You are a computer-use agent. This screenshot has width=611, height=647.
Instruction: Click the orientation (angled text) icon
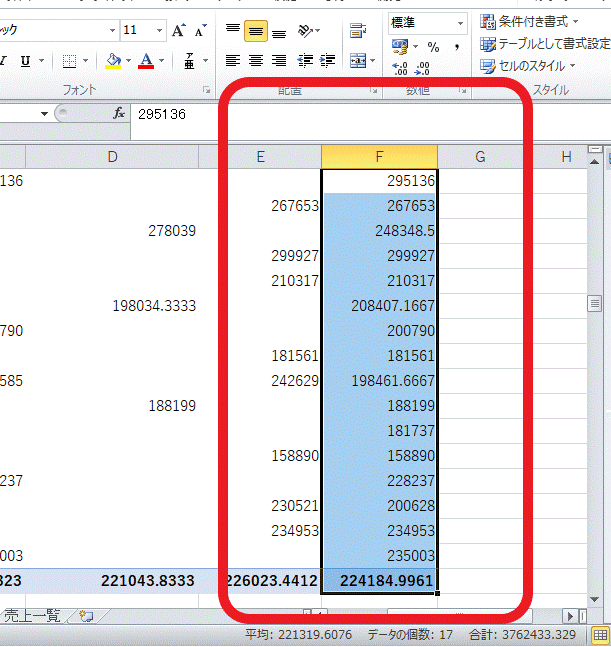308,31
